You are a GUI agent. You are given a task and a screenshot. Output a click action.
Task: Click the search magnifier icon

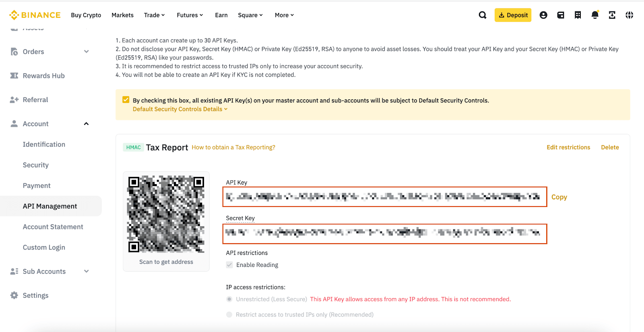tap(482, 15)
